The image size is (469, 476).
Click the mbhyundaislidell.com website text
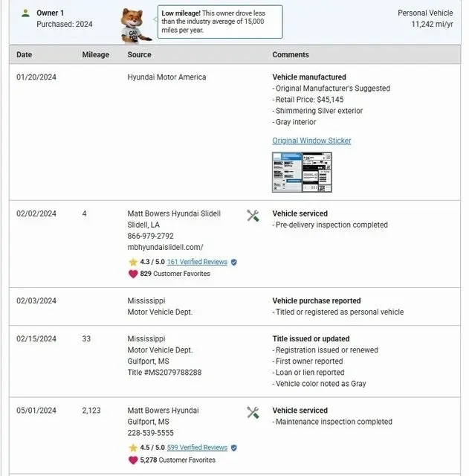[165, 247]
